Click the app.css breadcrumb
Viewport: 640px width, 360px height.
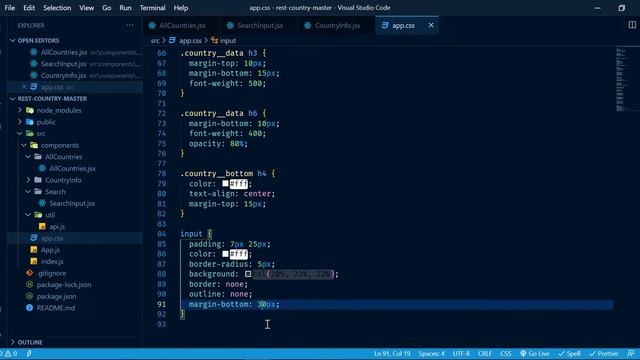(190, 40)
